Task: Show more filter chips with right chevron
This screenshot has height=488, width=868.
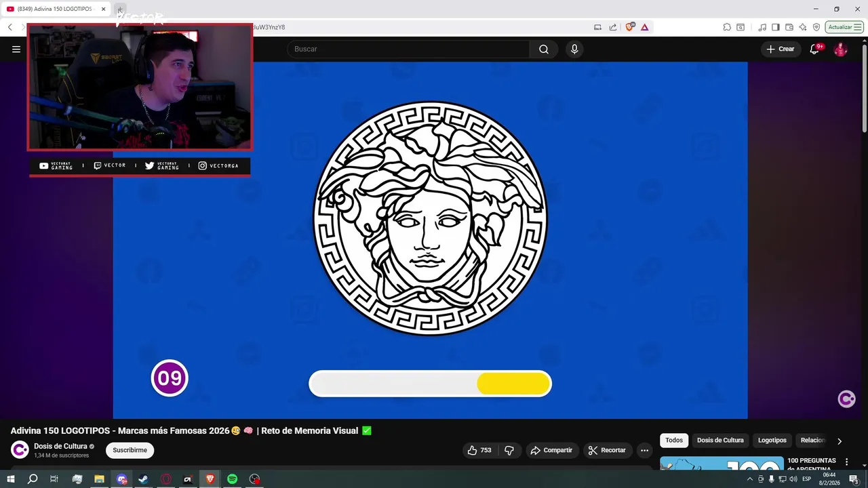Action: click(x=840, y=441)
